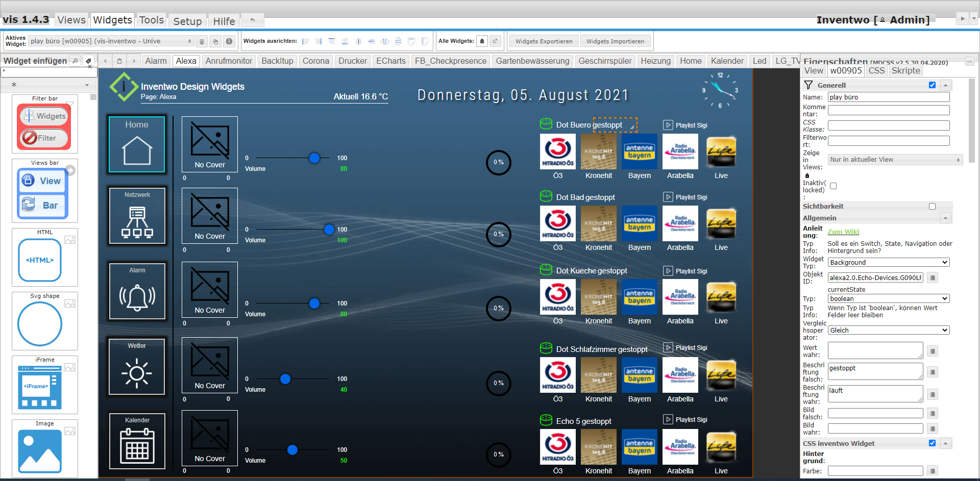
Task: Collapse the CSS inventwo Widget section
Action: click(x=945, y=443)
